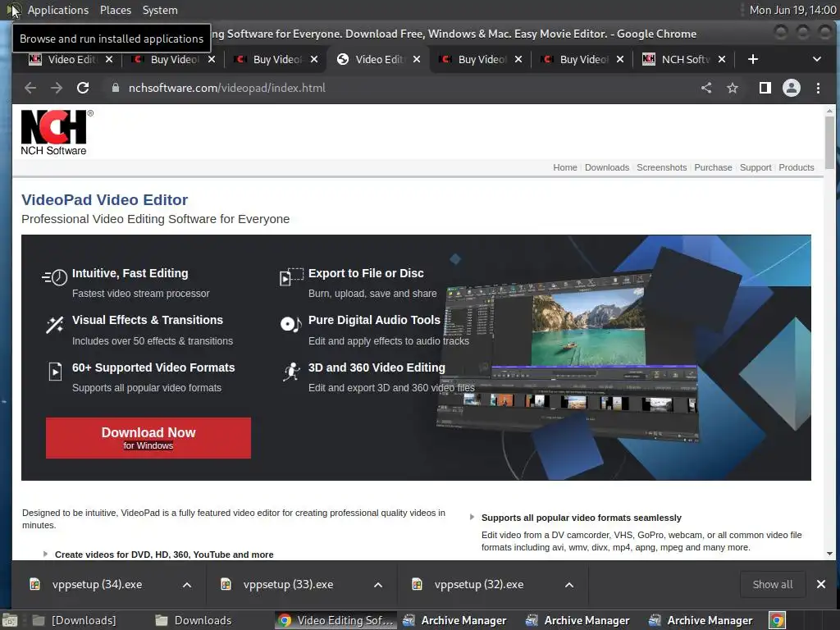Viewport: 840px width, 630px height.
Task: Open the Purchase link
Action: coord(713,167)
